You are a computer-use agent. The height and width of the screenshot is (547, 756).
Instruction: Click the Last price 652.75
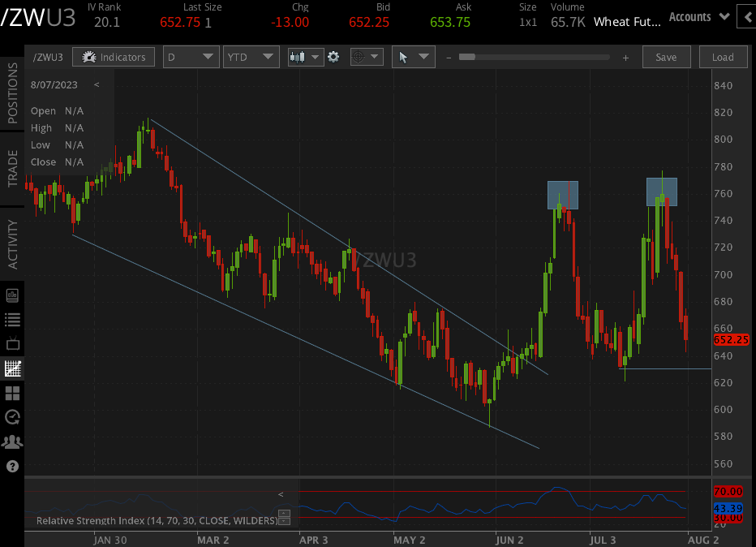tap(180, 22)
